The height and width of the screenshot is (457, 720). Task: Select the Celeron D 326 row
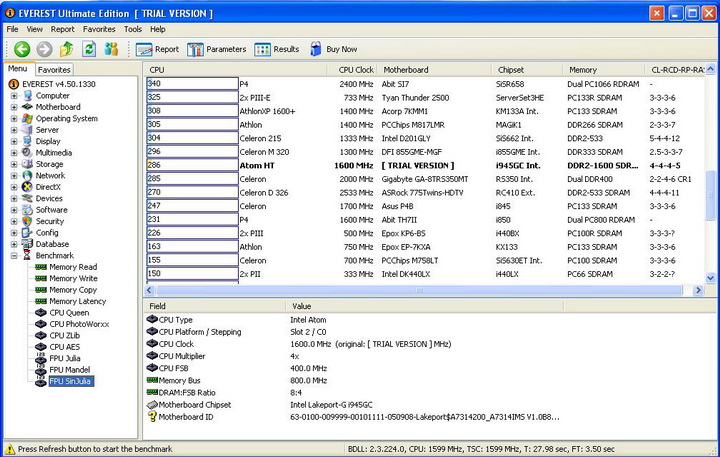(x=425, y=193)
